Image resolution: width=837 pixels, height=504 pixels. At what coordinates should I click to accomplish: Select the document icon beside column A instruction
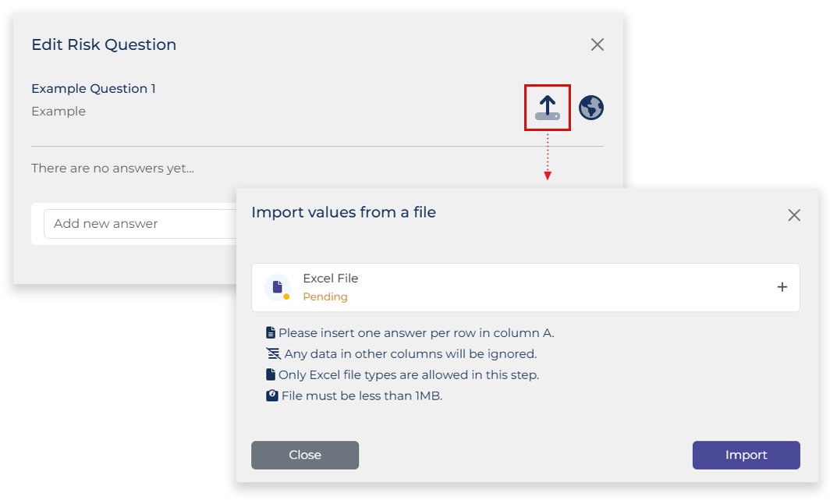(271, 332)
